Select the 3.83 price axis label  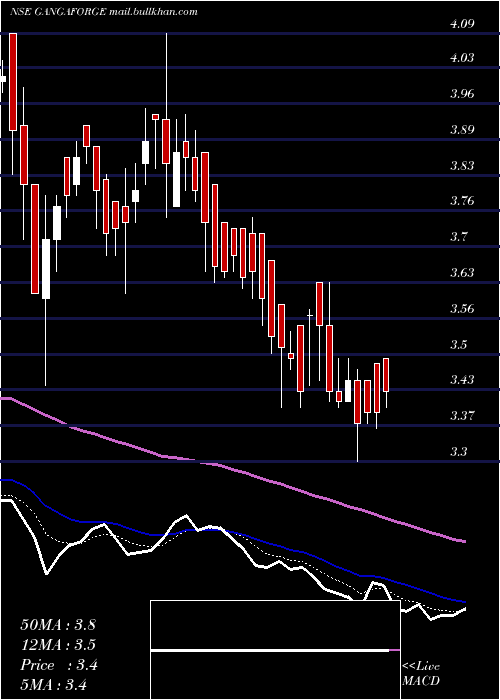(461, 166)
